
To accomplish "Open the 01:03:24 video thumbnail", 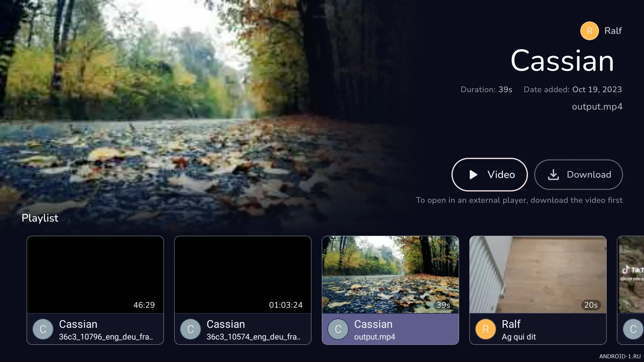I will (243, 275).
